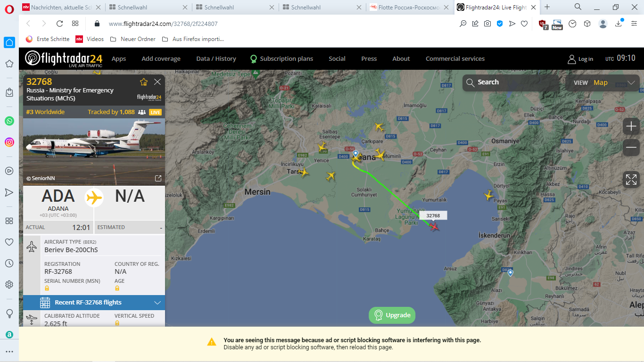Viewport: 644px width, 362px height.
Task: Reload the page with browser refresh icon
Action: pos(59,24)
